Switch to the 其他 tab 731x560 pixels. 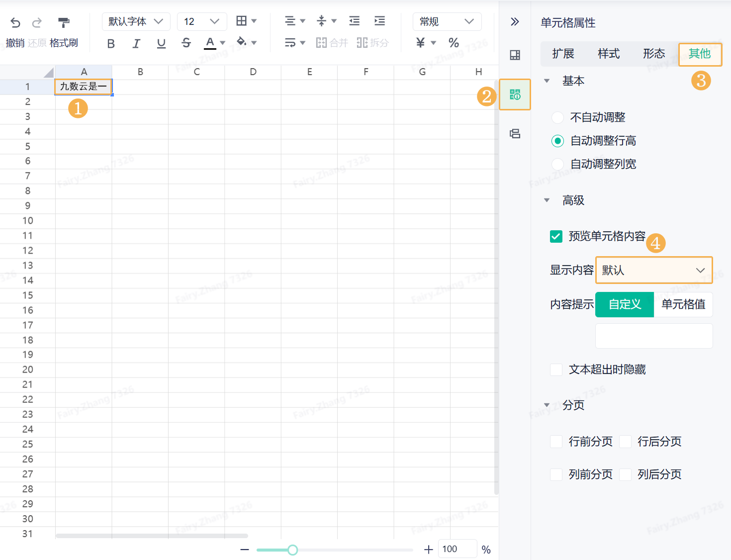tap(700, 54)
